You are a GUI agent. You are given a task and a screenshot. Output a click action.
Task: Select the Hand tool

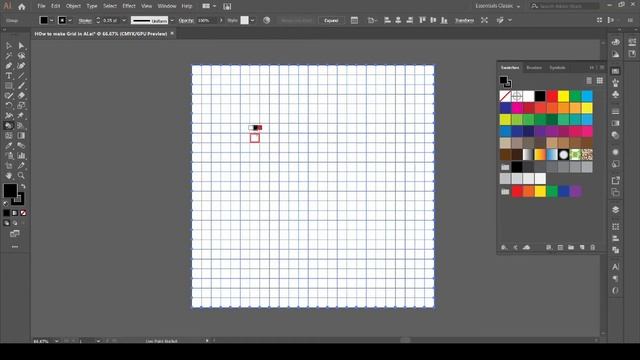tap(9, 176)
